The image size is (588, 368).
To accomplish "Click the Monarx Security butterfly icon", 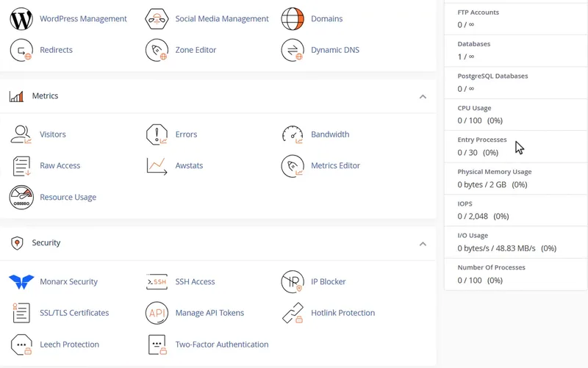I will coord(21,282).
